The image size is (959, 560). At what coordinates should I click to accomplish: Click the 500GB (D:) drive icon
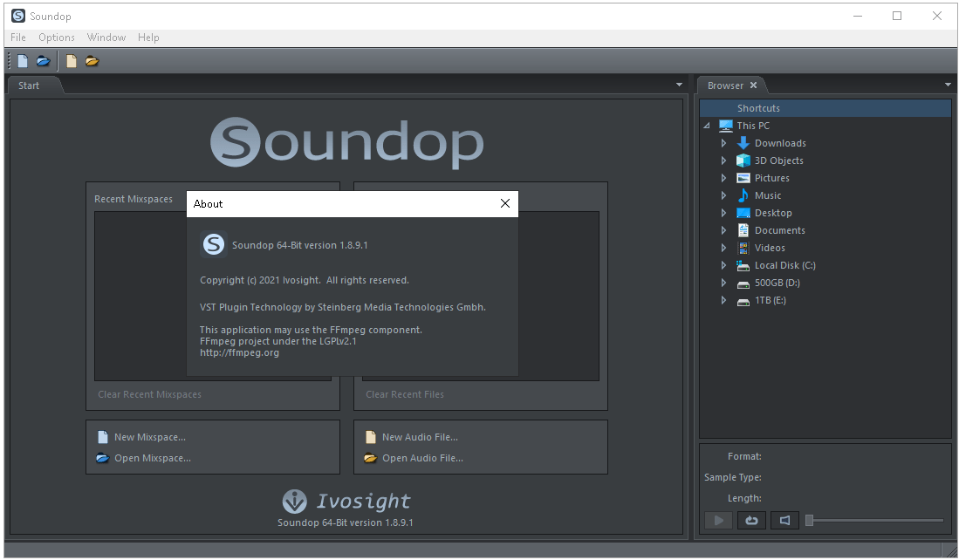(743, 284)
